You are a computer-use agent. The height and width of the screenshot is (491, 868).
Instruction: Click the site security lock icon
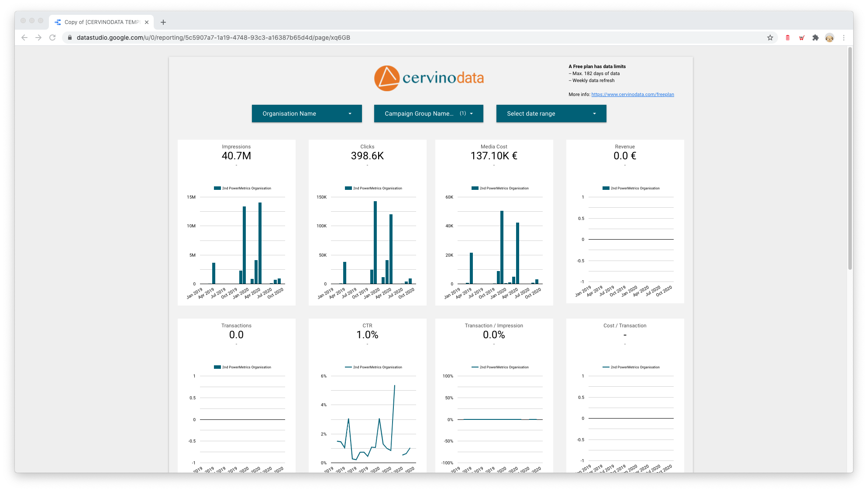(x=69, y=38)
